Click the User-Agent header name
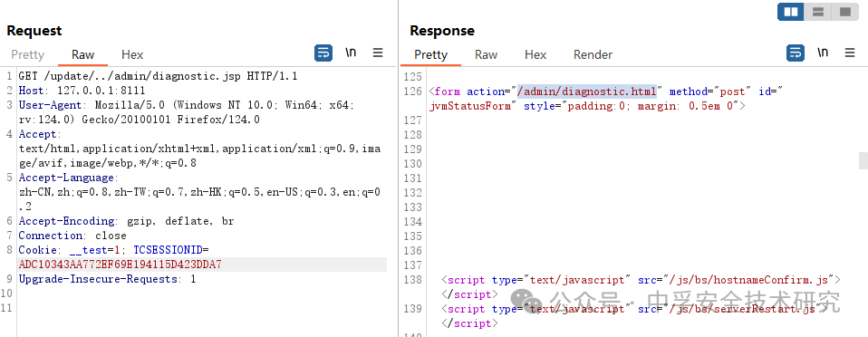This screenshot has width=868, height=337. pos(51,105)
